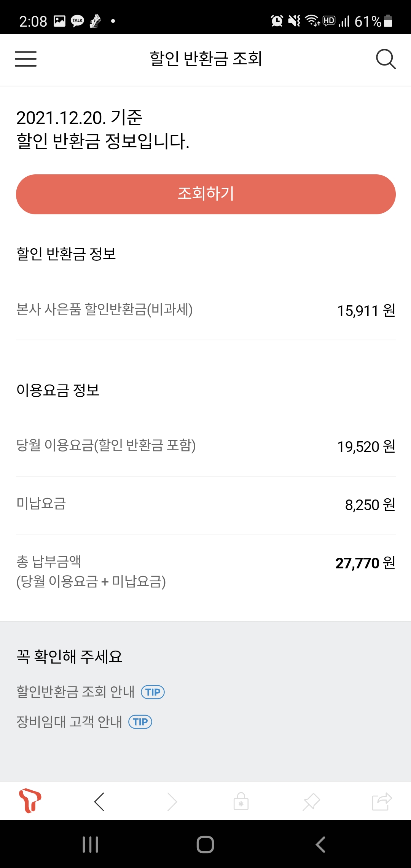Image resolution: width=411 pixels, height=868 pixels.
Task: Go back with browser back arrow
Action: click(x=99, y=801)
